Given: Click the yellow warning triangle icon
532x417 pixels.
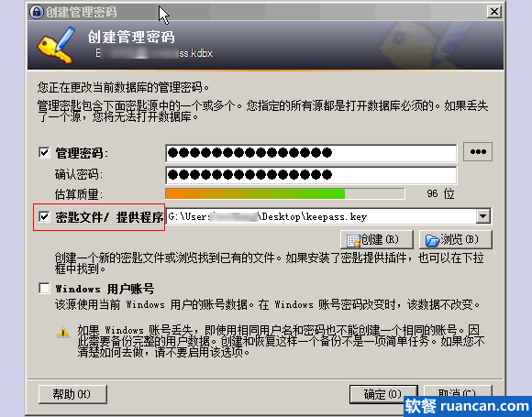Looking at the screenshot, I should point(62,333).
